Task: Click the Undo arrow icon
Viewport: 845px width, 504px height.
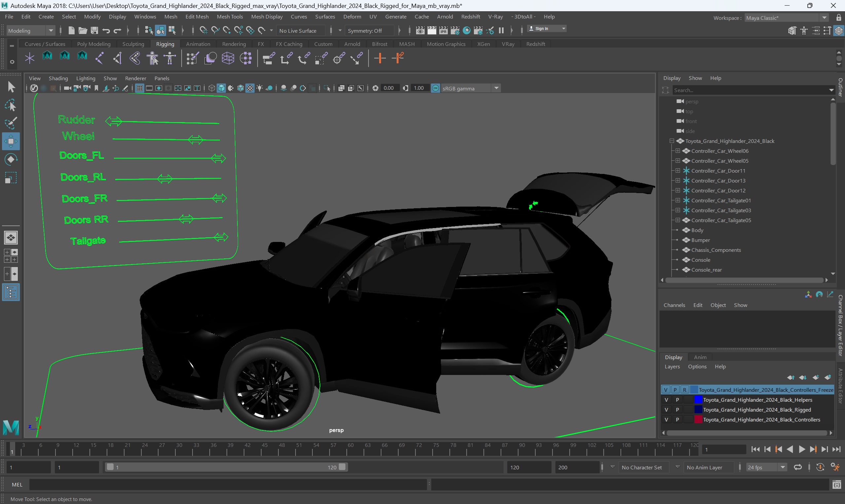Action: tap(106, 31)
